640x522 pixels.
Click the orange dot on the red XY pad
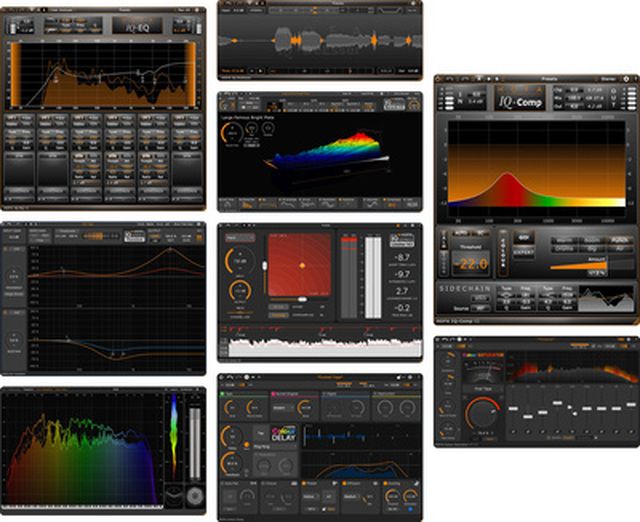(x=302, y=266)
